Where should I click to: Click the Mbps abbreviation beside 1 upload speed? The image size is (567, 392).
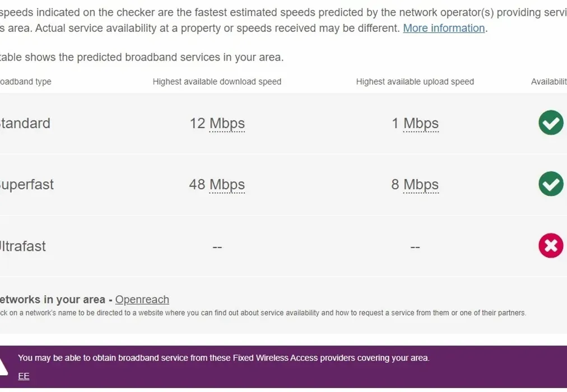pyautogui.click(x=421, y=123)
